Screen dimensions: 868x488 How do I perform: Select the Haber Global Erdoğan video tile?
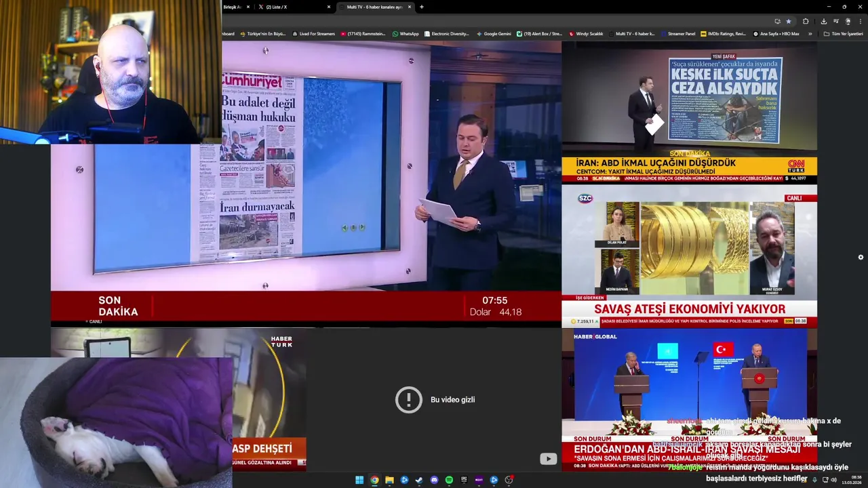[689, 400]
